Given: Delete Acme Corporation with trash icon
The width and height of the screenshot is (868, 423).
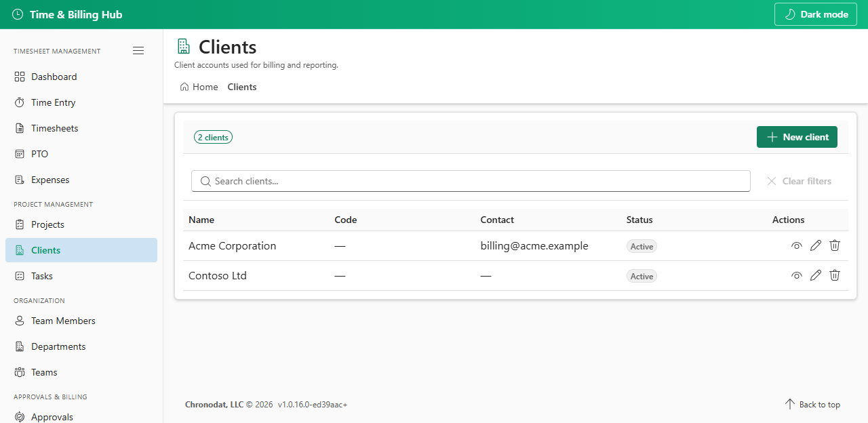Looking at the screenshot, I should pos(835,245).
